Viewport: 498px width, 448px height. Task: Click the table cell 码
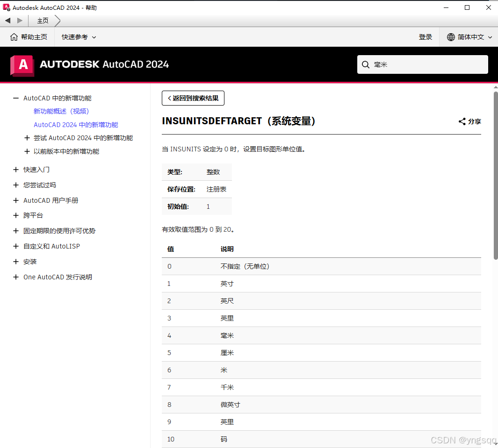pyautogui.click(x=224, y=439)
